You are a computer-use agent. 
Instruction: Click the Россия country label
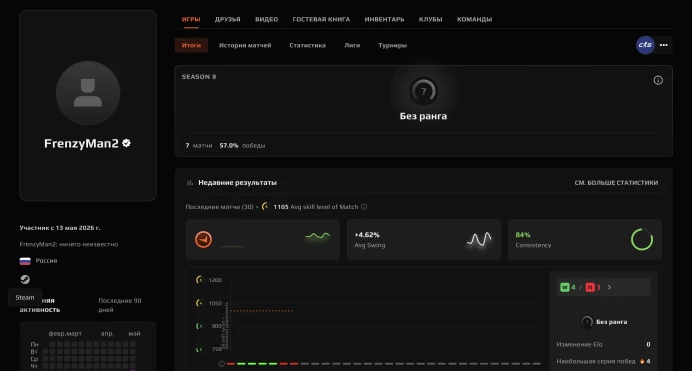coord(46,261)
